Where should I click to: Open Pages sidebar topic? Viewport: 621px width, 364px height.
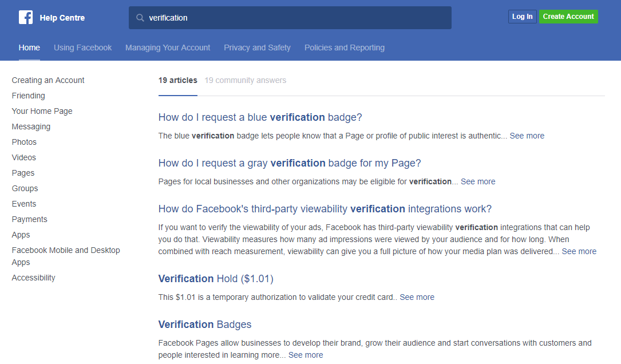pyautogui.click(x=23, y=173)
